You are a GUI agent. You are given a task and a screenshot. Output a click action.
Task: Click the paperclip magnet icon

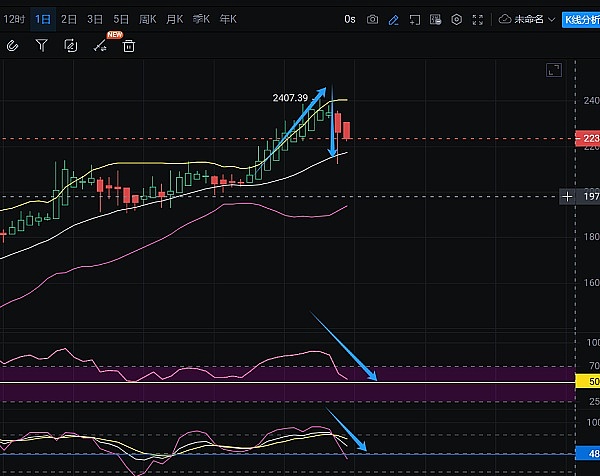[x=13, y=45]
